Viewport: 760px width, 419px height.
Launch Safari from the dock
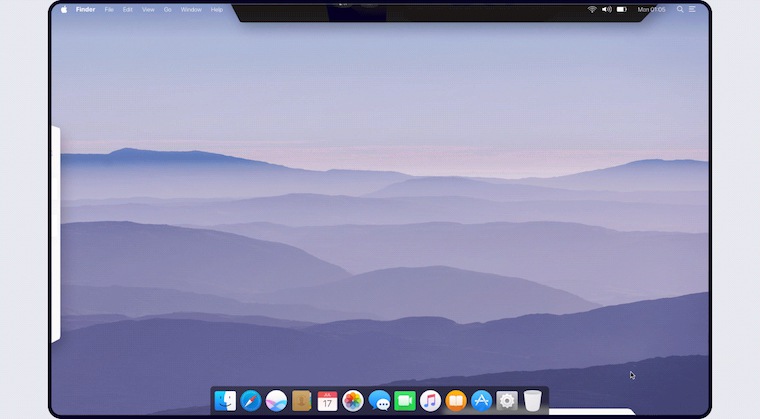pyautogui.click(x=251, y=401)
